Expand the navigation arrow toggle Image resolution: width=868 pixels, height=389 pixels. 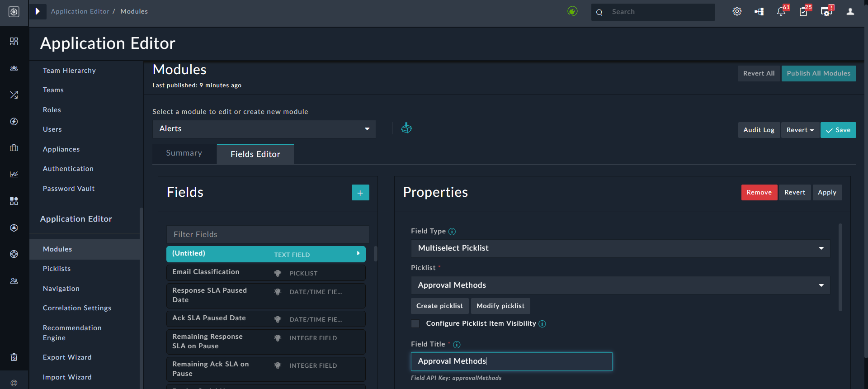(x=38, y=11)
